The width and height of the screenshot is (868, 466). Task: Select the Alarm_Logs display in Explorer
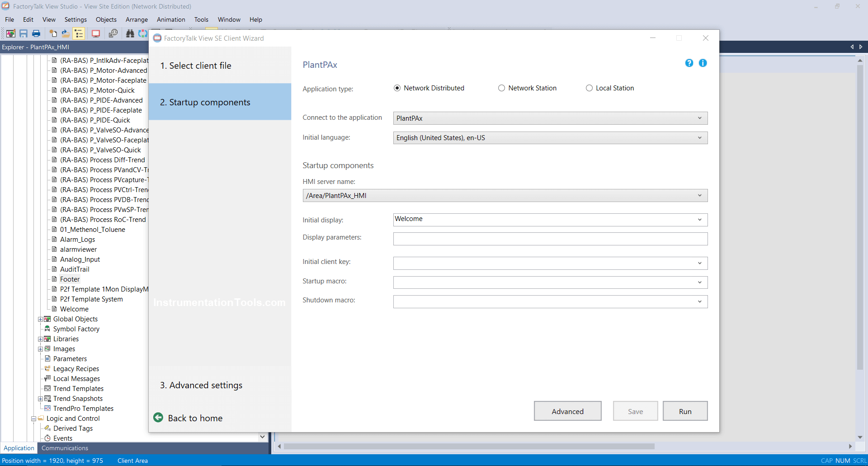pos(77,240)
